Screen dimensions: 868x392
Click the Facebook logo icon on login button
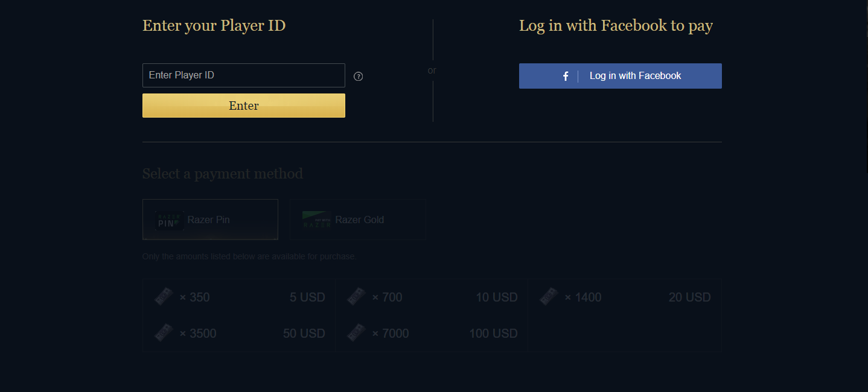[566, 76]
